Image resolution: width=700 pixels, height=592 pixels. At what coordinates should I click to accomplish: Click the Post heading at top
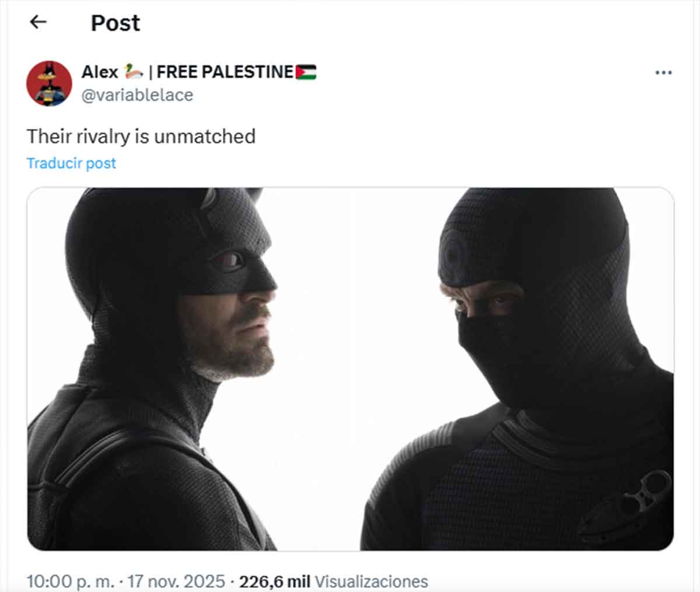pos(116,23)
